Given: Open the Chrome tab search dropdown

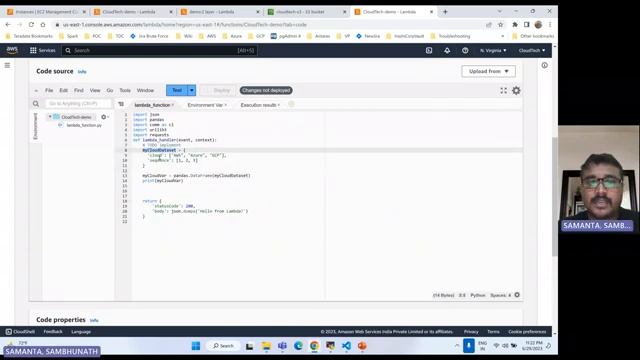Looking at the screenshot, I should 500,11.
